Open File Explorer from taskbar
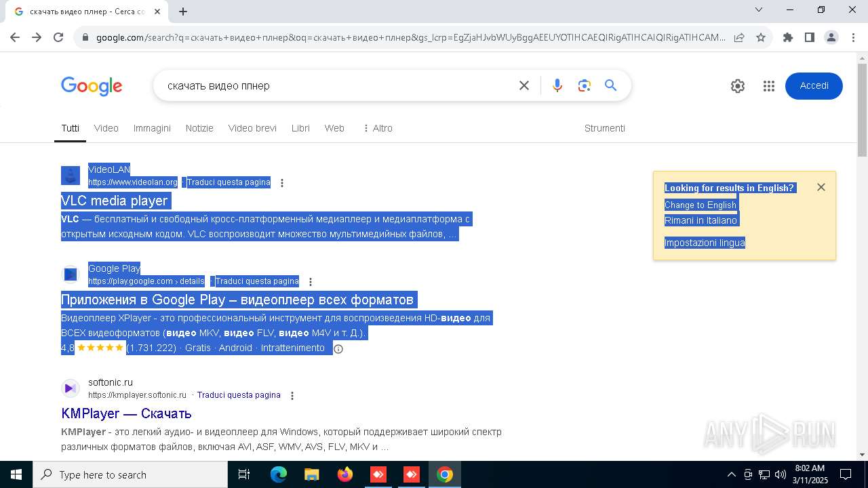This screenshot has height=488, width=868. pyautogui.click(x=312, y=474)
